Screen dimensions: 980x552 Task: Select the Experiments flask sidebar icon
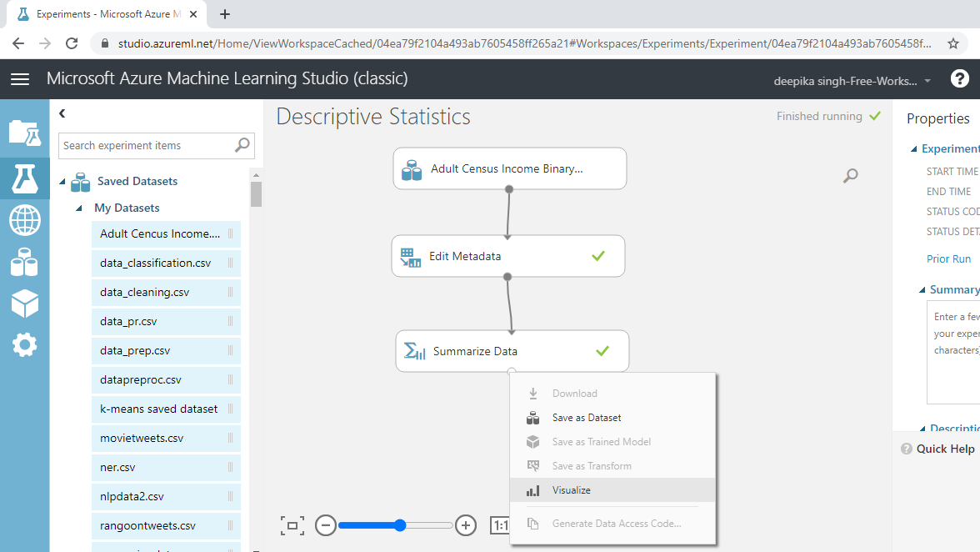(x=24, y=178)
